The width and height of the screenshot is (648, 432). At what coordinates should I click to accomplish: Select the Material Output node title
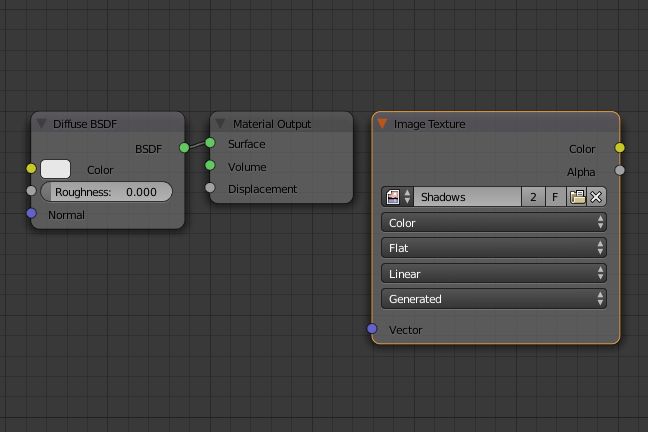tap(272, 124)
